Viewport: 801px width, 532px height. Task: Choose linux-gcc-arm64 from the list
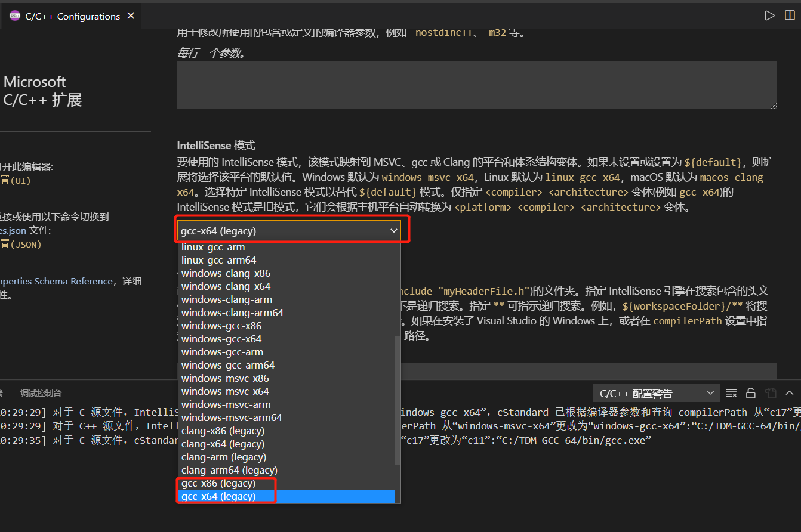tap(286, 260)
